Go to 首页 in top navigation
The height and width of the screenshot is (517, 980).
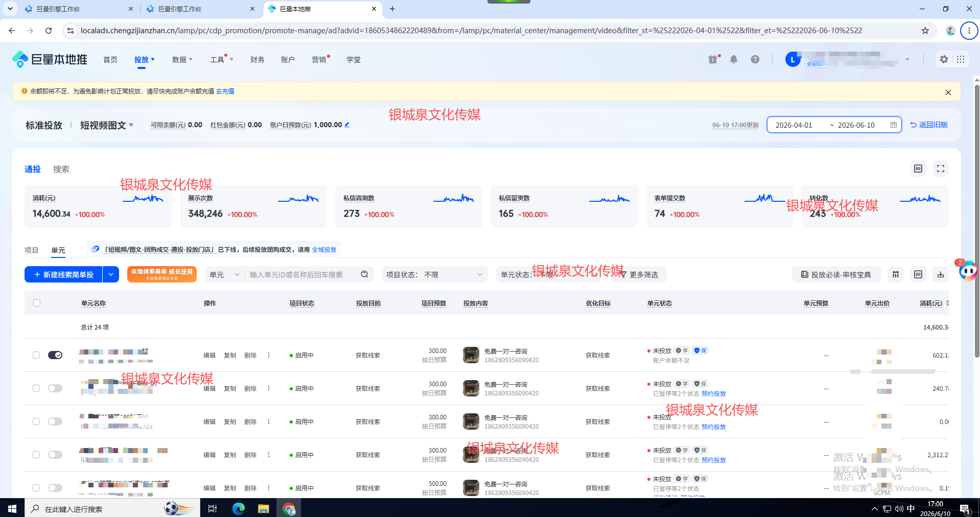pyautogui.click(x=110, y=60)
